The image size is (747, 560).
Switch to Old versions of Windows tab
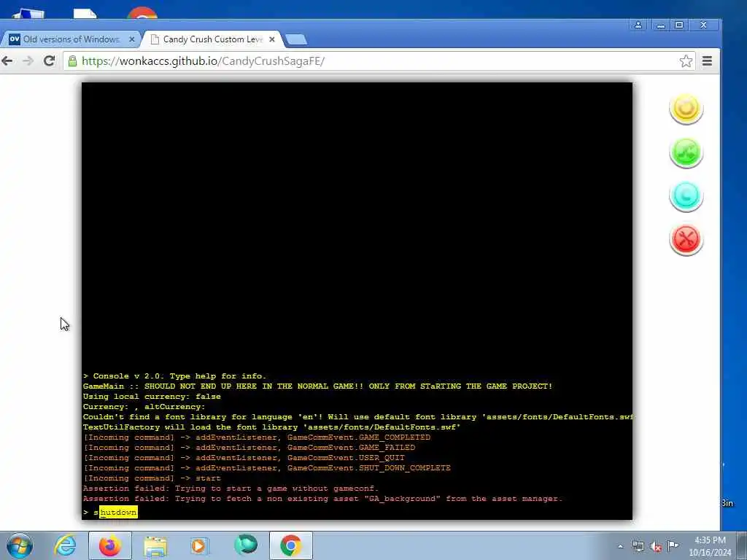pyautogui.click(x=71, y=39)
